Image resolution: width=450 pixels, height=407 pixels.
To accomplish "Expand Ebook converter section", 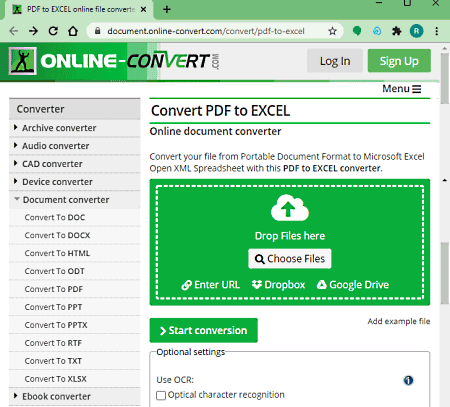I will point(75,397).
